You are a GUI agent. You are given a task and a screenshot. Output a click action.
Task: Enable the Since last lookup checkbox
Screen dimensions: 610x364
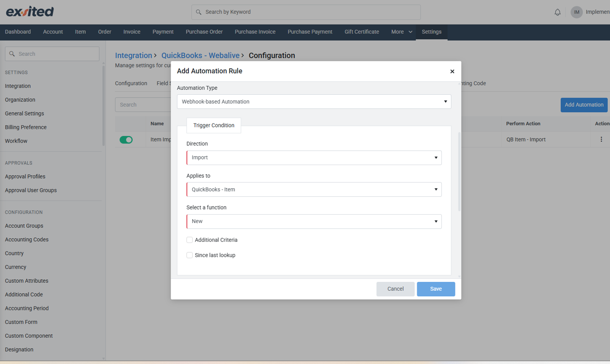click(x=189, y=255)
